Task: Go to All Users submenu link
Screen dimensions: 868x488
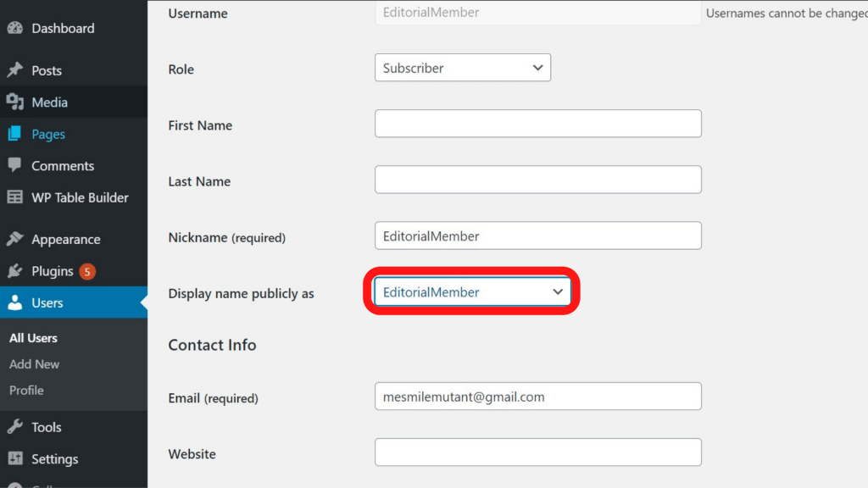Action: click(33, 338)
